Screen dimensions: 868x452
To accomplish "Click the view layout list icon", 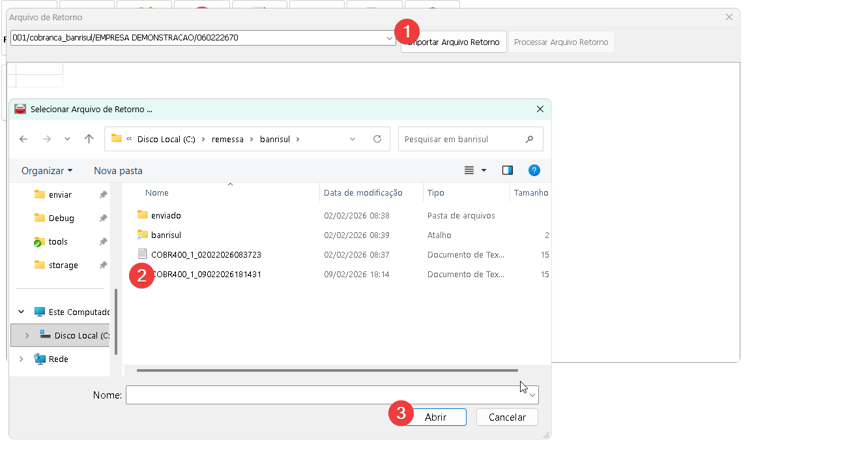I will (469, 170).
